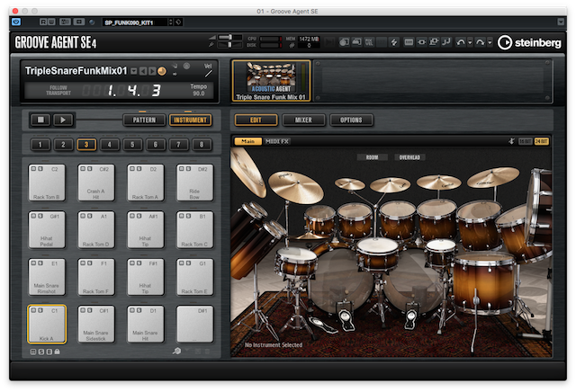The image size is (576, 392).
Task: Open the Edit page
Action: [256, 120]
